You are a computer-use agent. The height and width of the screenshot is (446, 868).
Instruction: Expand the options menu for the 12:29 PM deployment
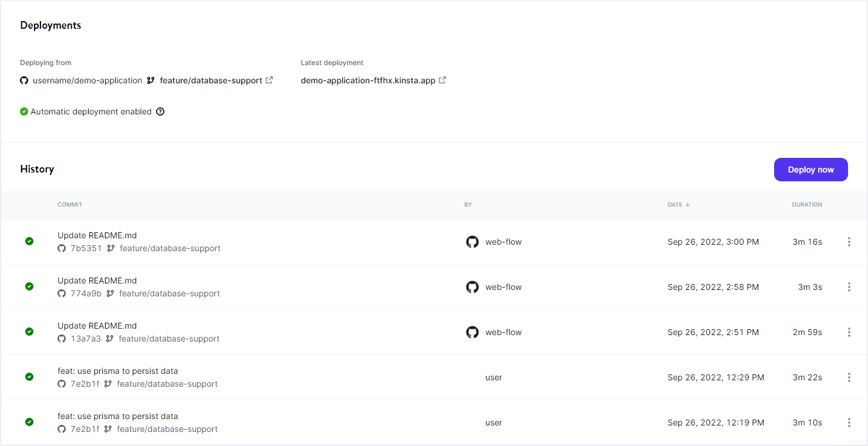pyautogui.click(x=849, y=377)
